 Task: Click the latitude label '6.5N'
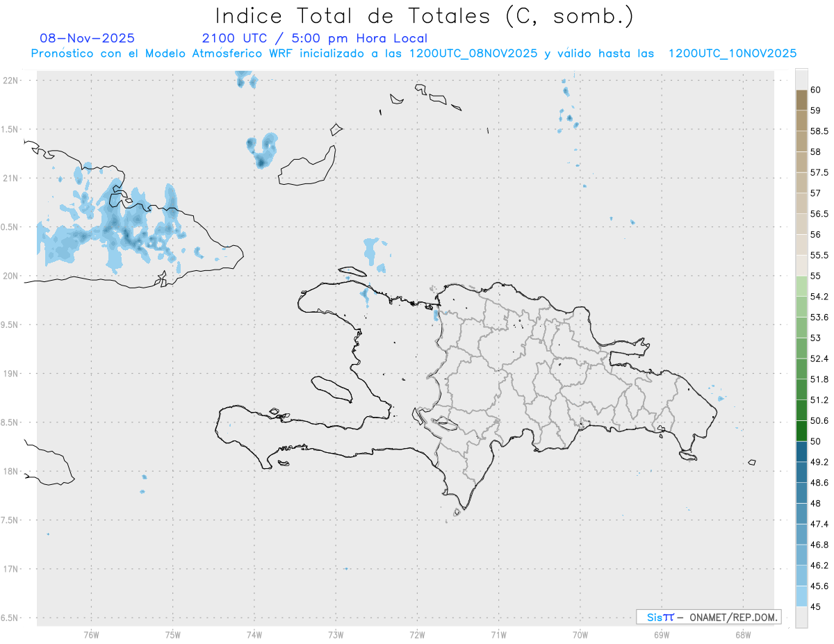(x=9, y=618)
